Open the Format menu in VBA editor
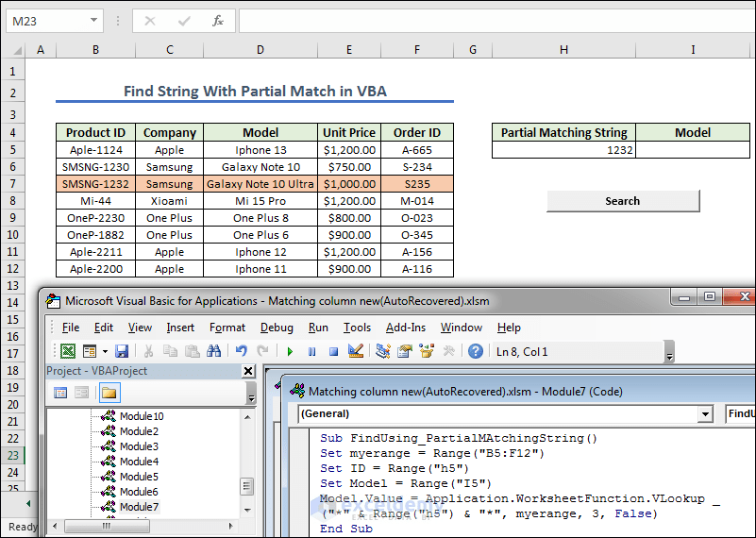This screenshot has height=538, width=756. coord(227,328)
